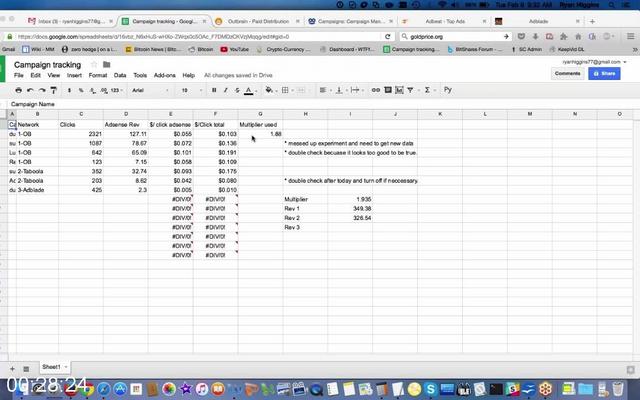Click the blue Share button
This screenshot has height=400, width=640.
(604, 73)
